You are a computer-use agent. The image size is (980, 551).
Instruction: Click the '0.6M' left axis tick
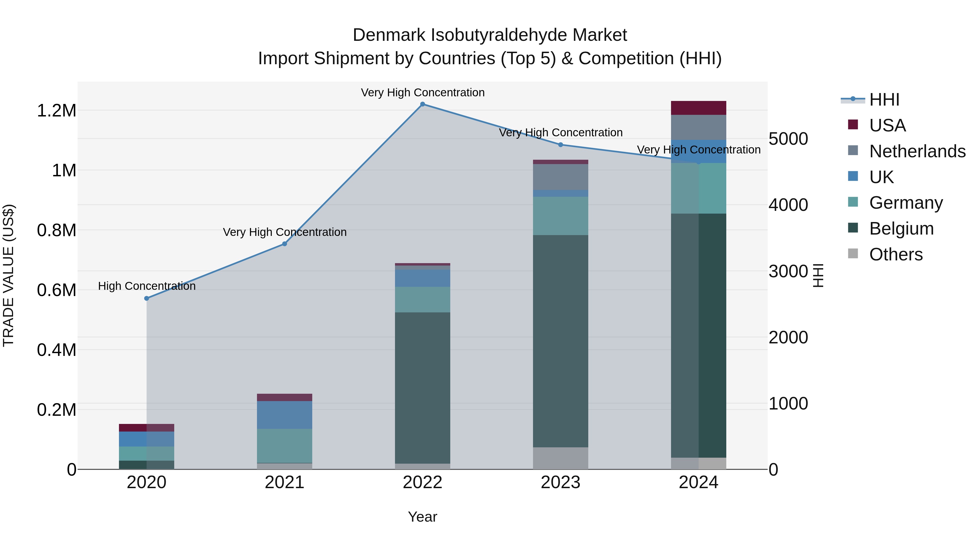tap(57, 290)
